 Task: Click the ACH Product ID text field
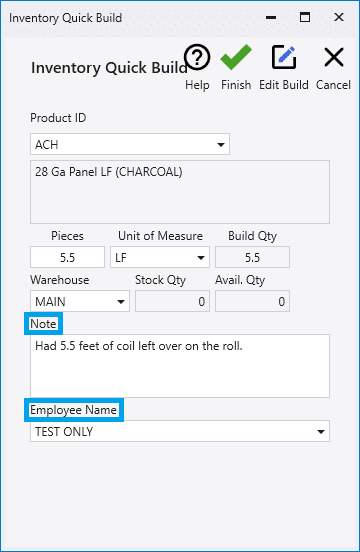coord(130,144)
